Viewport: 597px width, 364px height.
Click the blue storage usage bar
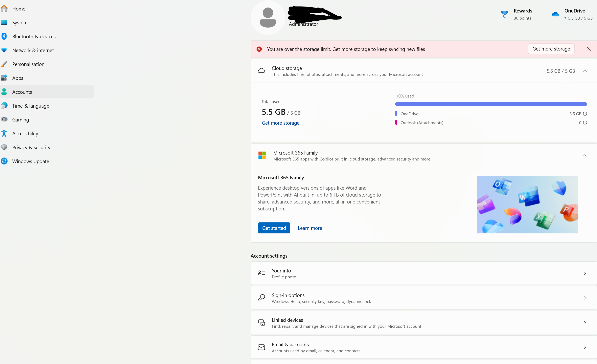point(491,104)
